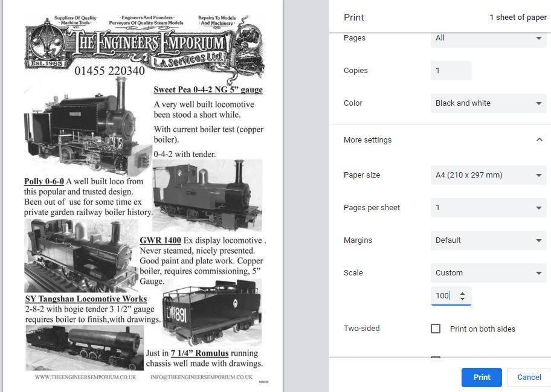
Task: Click WWW.THEENGINEERSEMPORIUM.CO.UK footer text
Action: coord(85,378)
